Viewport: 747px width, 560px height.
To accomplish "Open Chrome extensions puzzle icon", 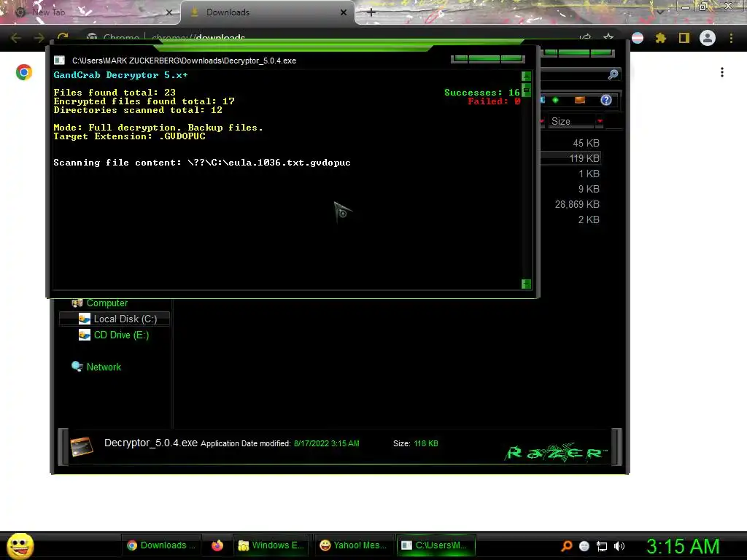I will (x=661, y=38).
